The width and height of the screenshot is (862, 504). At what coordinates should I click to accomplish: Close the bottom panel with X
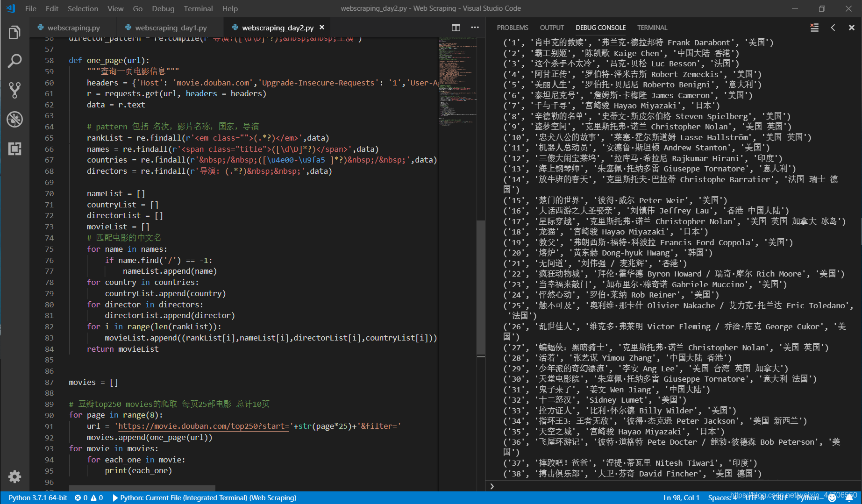(851, 28)
